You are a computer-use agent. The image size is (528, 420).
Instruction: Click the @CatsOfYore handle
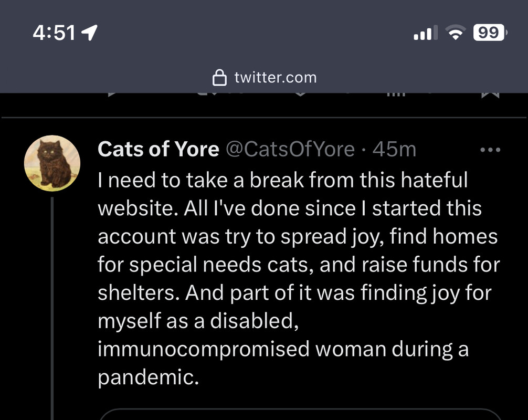point(290,149)
